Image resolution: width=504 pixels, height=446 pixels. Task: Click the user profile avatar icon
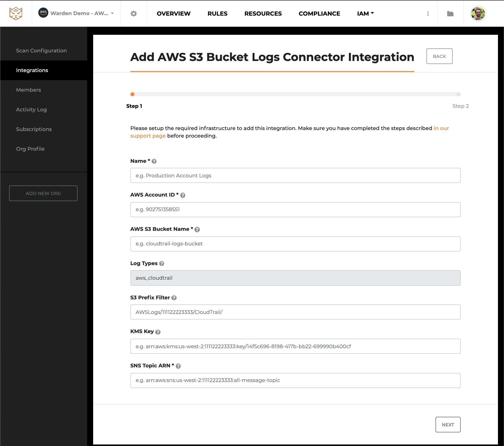[479, 13]
